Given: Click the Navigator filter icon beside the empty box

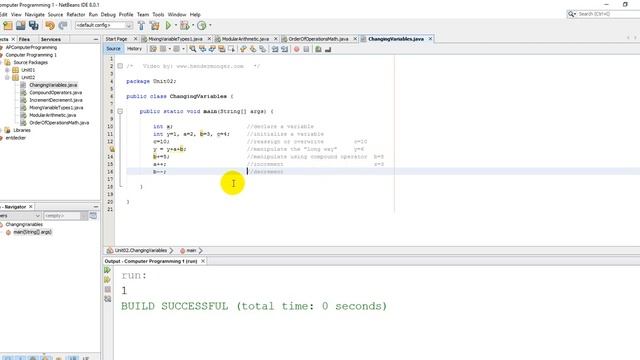Looking at the screenshot, I should coord(93,216).
